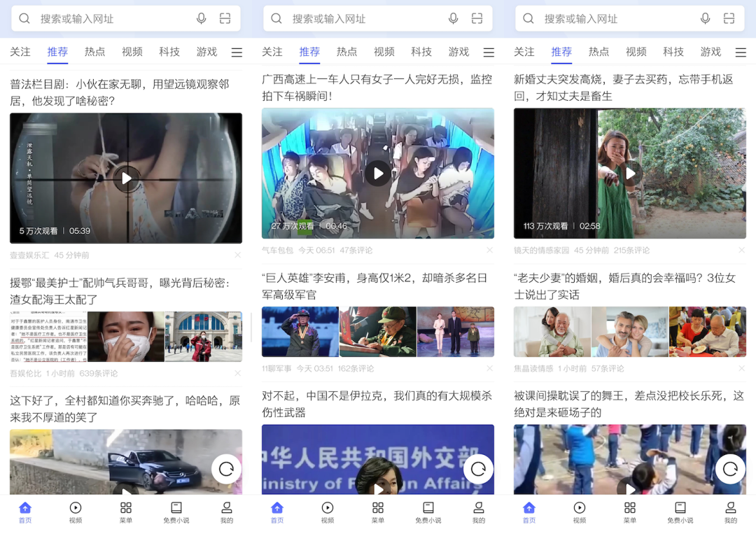Screen dimensions: 756x534
Task: Focus the search box on the left screen
Action: point(126,19)
